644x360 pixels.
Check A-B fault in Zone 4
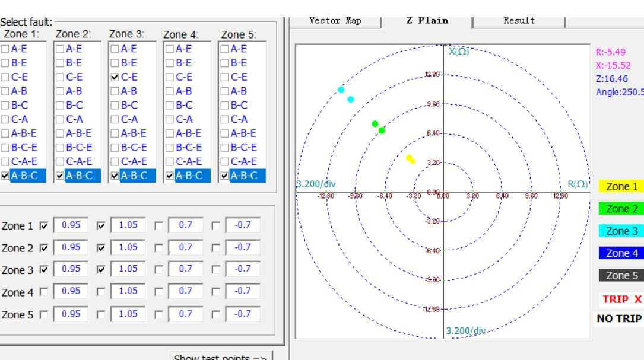(169, 91)
